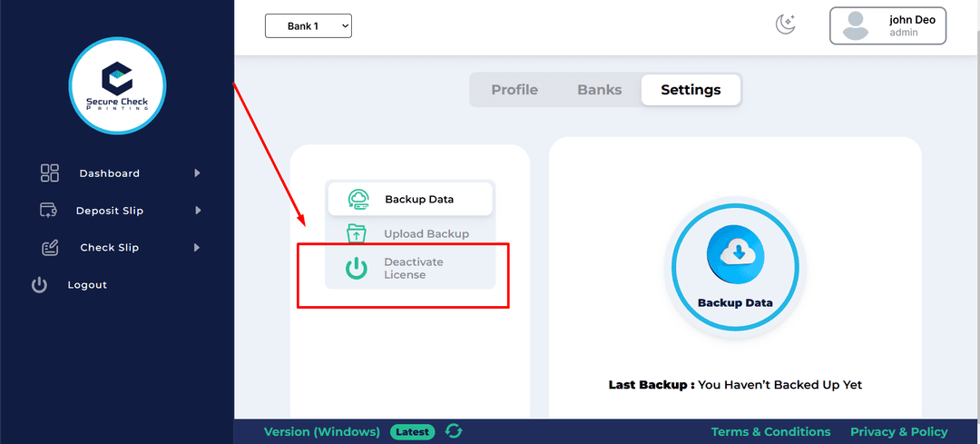
Task: Click the Logout power icon
Action: pos(39,285)
